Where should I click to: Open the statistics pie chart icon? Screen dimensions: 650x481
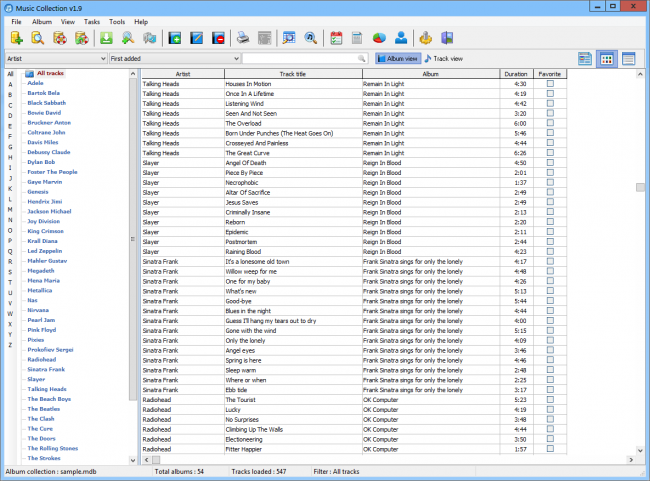(379, 38)
